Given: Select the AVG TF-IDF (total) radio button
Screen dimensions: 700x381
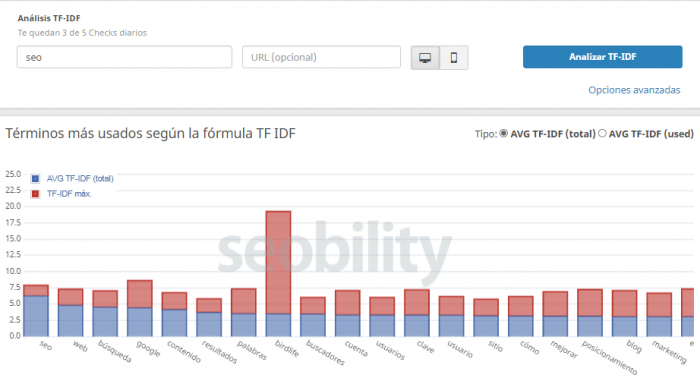Looking at the screenshot, I should tap(504, 133).
